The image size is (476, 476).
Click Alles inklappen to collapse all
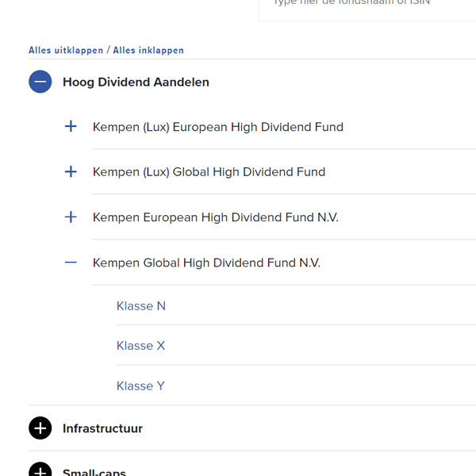[x=148, y=50]
